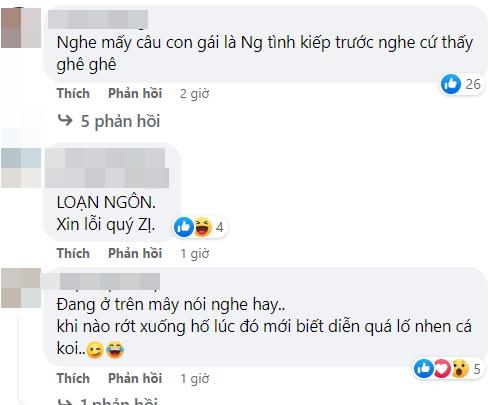Reply to the first comment via Phản hồi
Image resolution: width=501 pixels, height=405 pixels.
(x=135, y=93)
